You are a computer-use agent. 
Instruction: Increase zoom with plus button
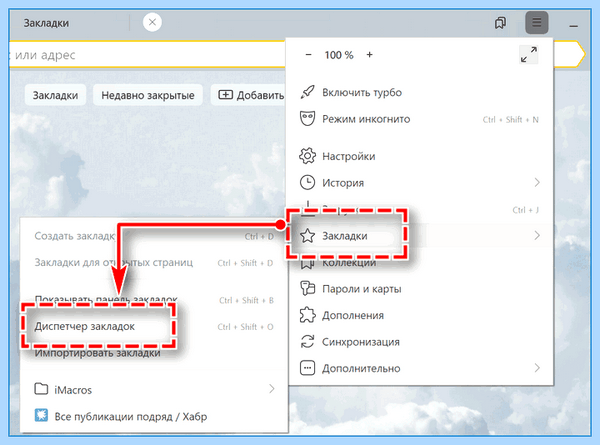click(x=369, y=55)
